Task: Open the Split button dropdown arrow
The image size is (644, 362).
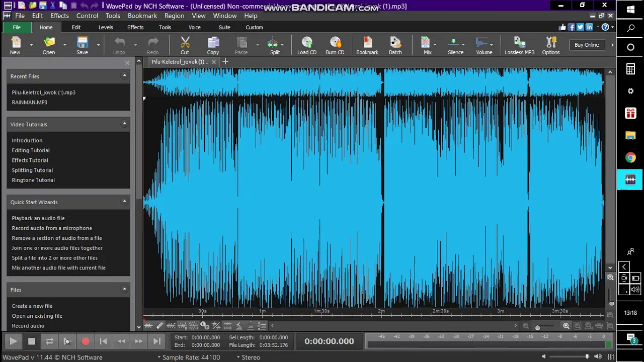Action: point(282,44)
